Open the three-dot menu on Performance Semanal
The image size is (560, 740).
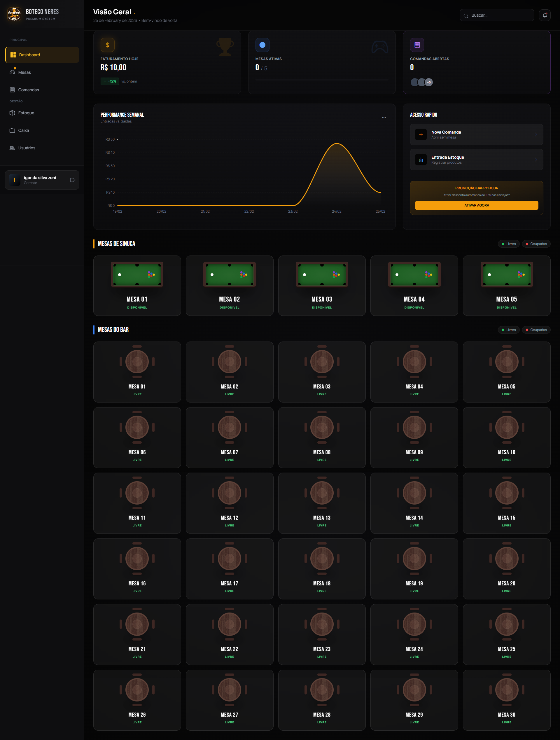pyautogui.click(x=384, y=118)
